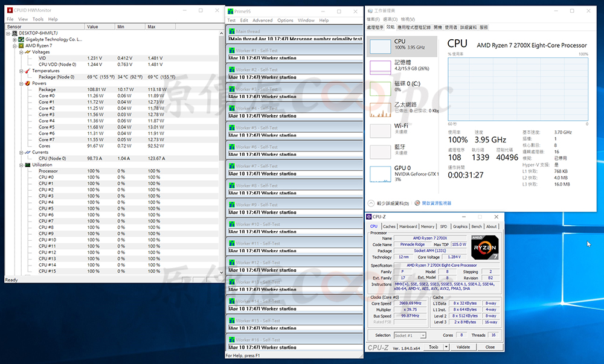Click the resource monitor icon in Task Manager
Image resolution: width=604 pixels, height=364 pixels.
point(417,203)
